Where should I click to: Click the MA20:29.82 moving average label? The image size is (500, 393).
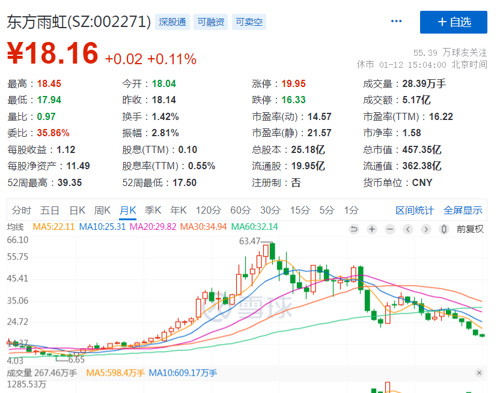(153, 227)
